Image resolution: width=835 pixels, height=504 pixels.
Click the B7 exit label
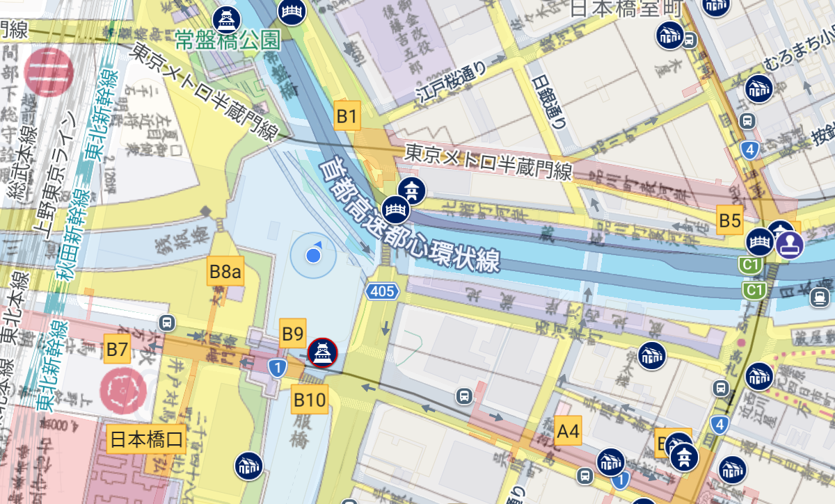pos(117,349)
